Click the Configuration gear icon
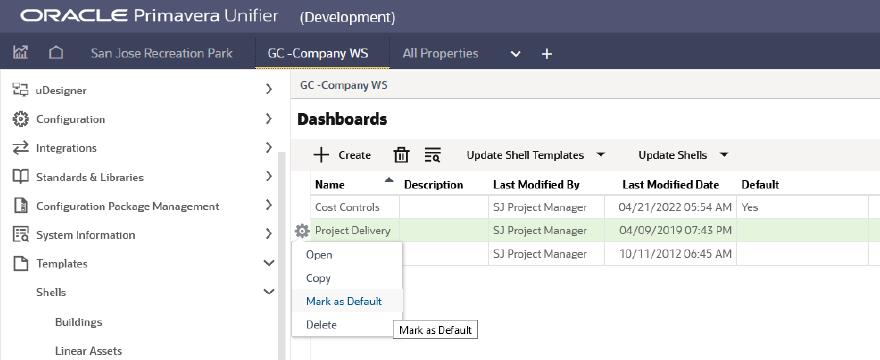The height and width of the screenshot is (360, 880). point(20,119)
